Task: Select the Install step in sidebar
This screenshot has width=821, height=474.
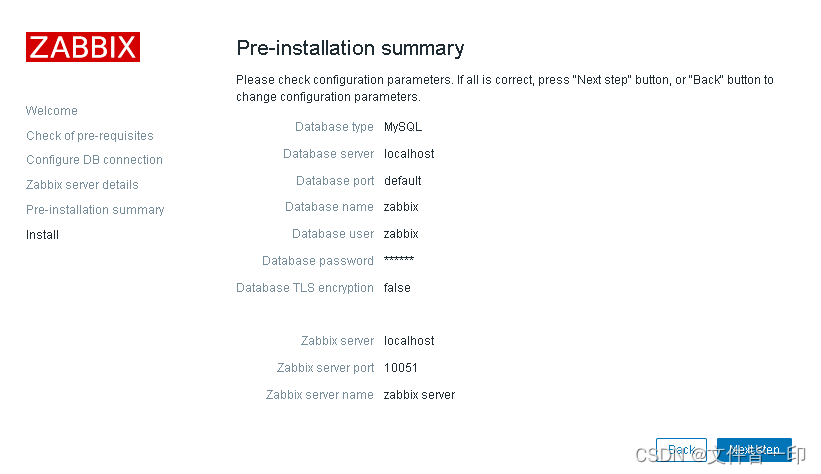Action: click(42, 235)
